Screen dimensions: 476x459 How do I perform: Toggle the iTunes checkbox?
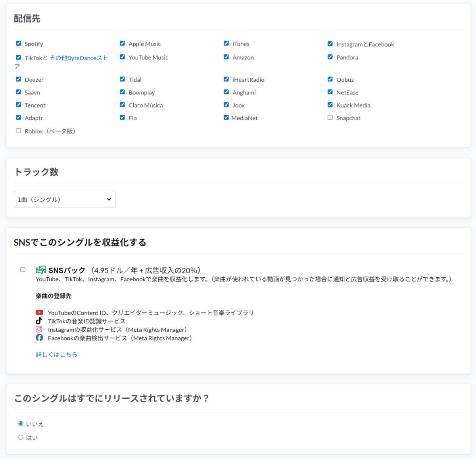226,43
